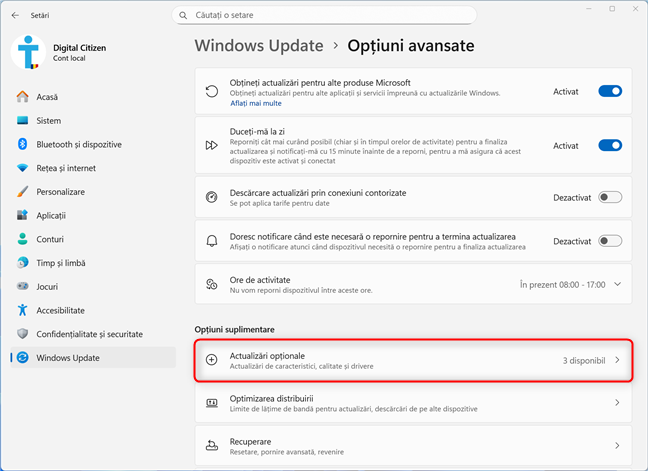Viewport: 648px width, 471px height.
Task: Open Jocuri settings
Action: (93, 286)
